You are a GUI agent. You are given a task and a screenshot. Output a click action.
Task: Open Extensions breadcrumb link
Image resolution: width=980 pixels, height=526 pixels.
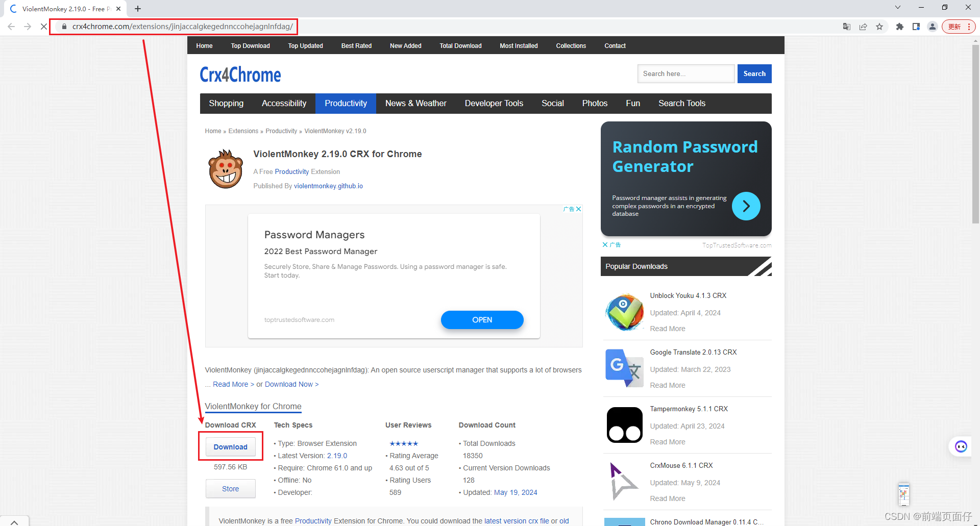coord(243,131)
